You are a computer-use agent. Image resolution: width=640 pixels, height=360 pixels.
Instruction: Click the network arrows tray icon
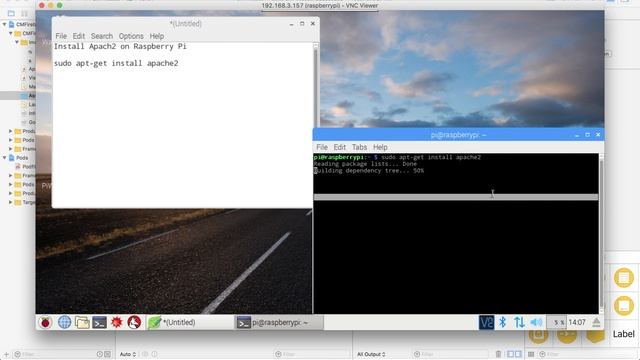pos(519,322)
